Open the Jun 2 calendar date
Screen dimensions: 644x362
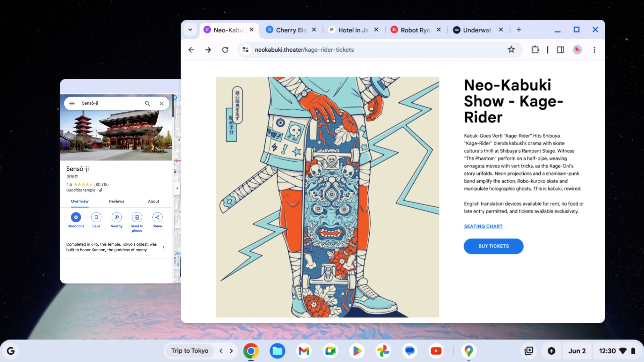point(577,351)
